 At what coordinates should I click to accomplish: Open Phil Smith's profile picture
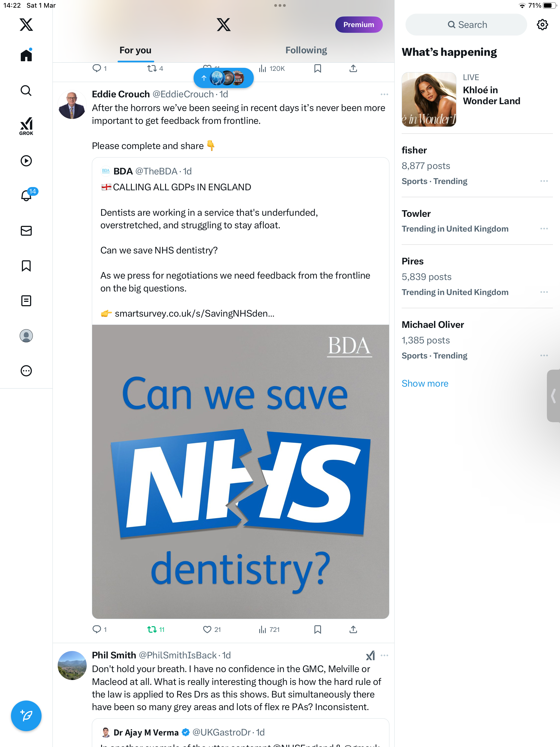72,666
